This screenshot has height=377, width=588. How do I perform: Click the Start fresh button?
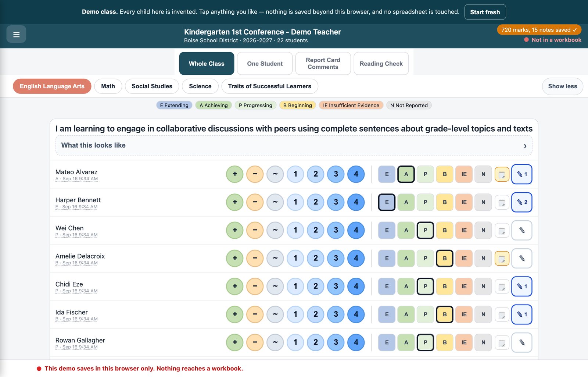tap(485, 12)
